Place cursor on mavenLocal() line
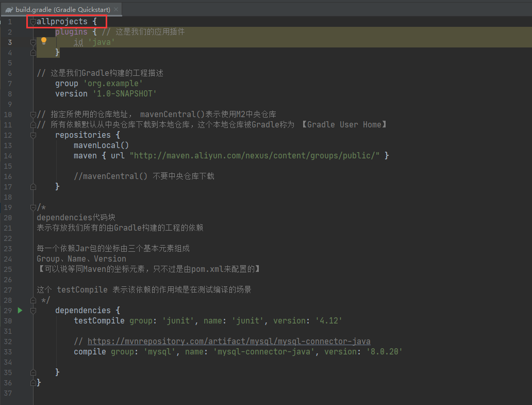This screenshot has height=405, width=532. pos(101,145)
